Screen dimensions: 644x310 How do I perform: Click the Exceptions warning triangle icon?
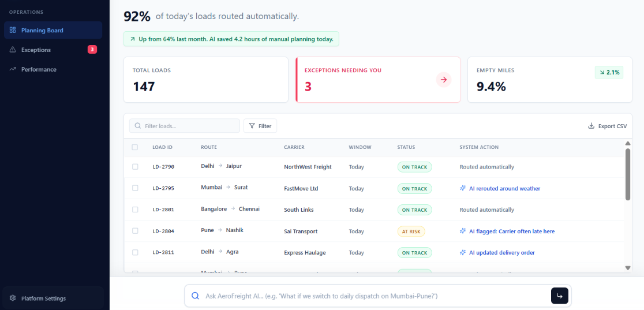point(13,50)
